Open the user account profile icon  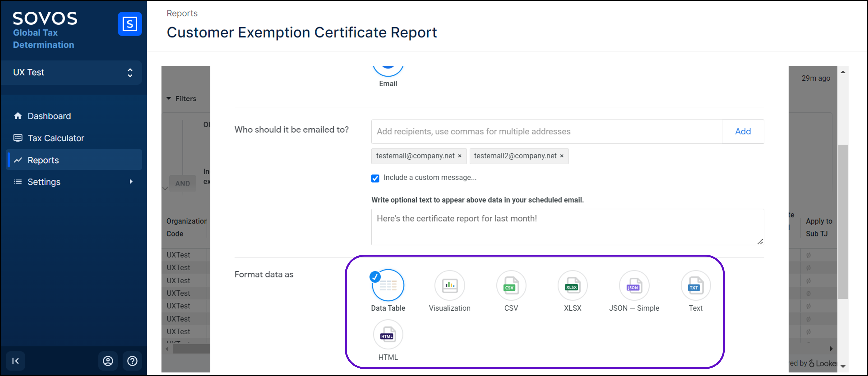108,361
